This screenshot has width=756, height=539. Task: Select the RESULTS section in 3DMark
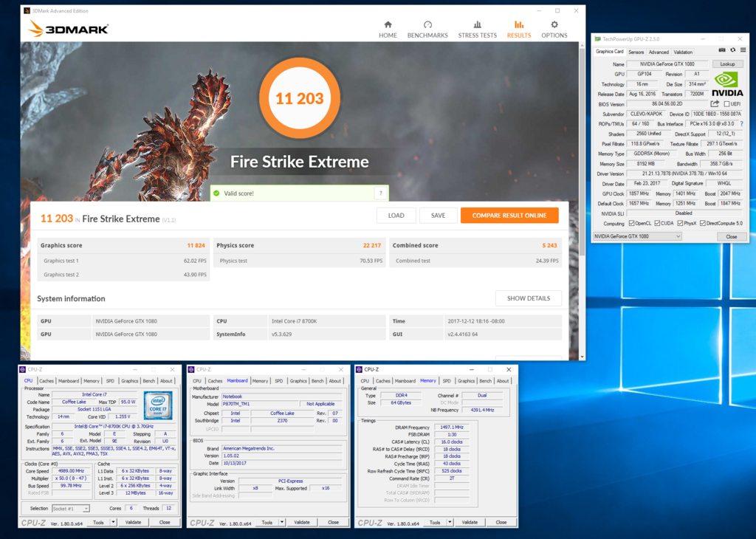click(519, 30)
